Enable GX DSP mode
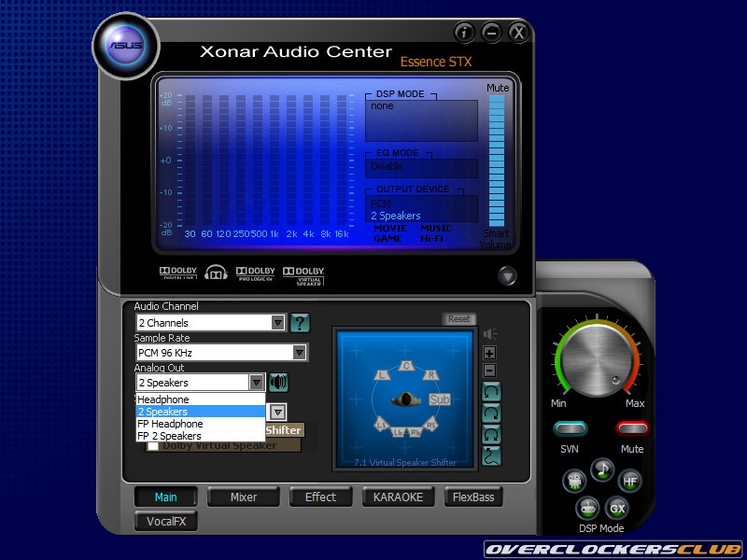 coord(617,508)
